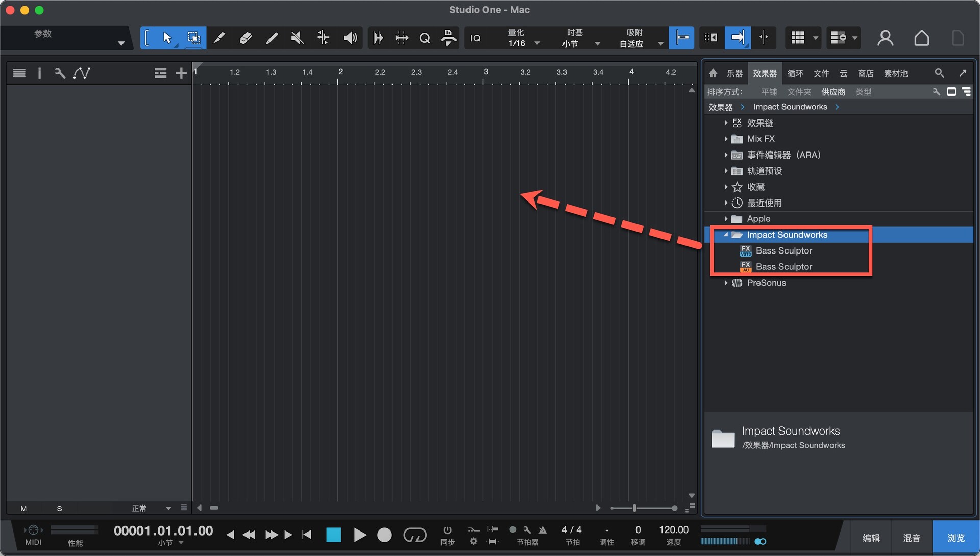Go to the start page house icon
This screenshot has width=980, height=556.
pos(922,38)
